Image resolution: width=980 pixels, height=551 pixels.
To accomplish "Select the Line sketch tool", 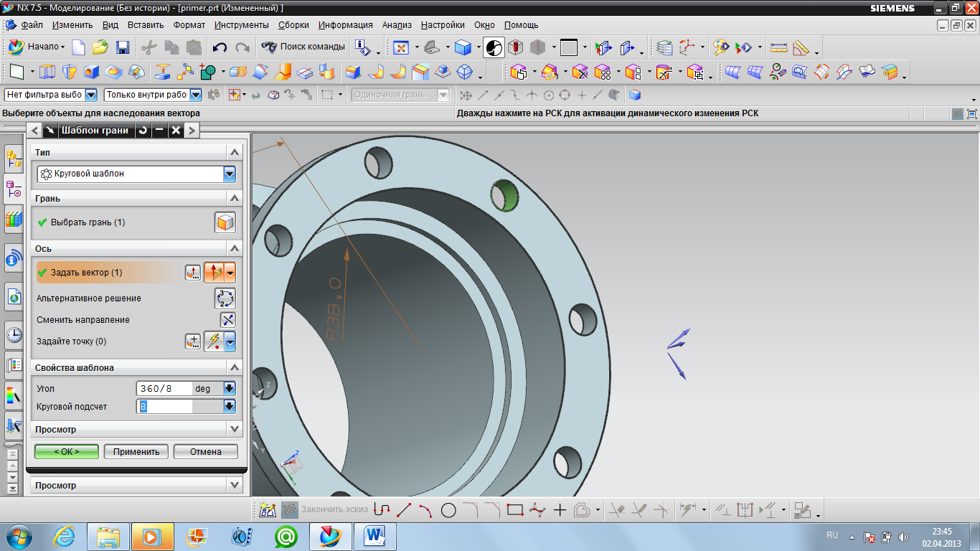I will coord(405,510).
